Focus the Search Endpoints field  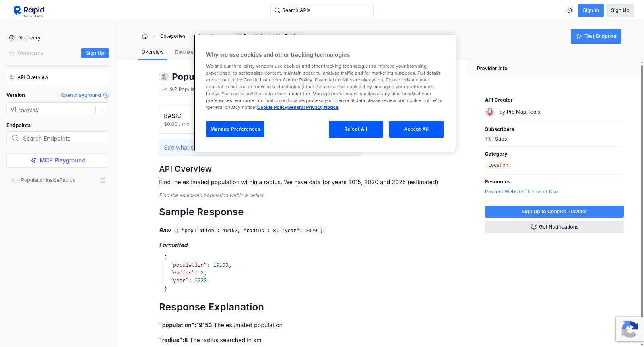coord(58,138)
